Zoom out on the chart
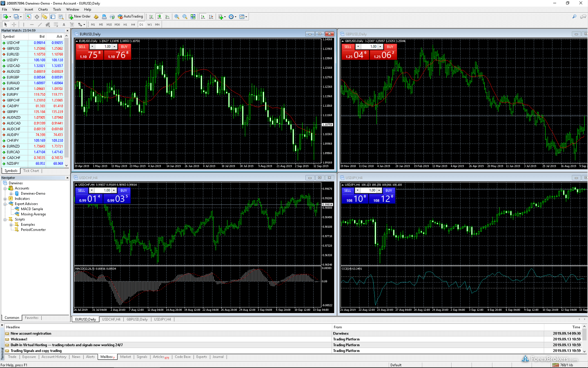This screenshot has height=368, width=588. [185, 17]
